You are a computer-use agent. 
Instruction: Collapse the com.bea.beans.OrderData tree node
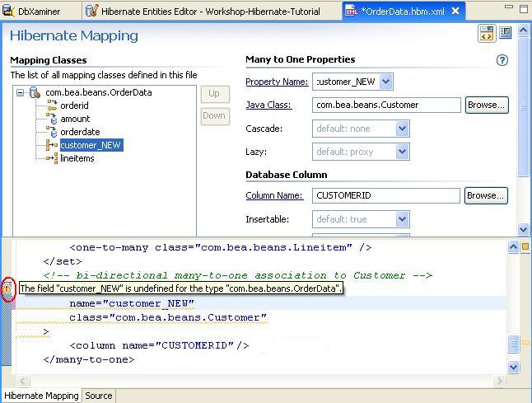21,92
